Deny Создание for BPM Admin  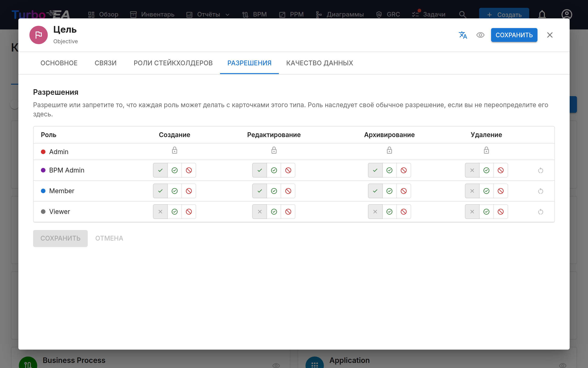[189, 170]
